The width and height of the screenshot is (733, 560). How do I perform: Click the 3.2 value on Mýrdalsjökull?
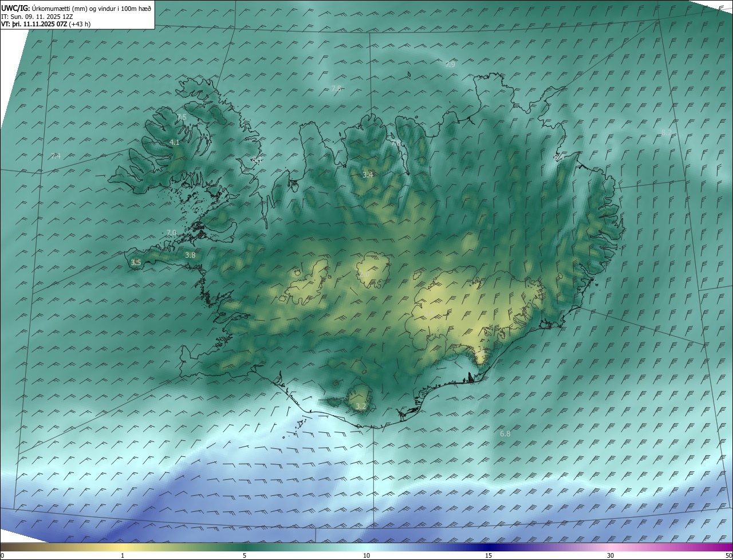[x=361, y=406]
